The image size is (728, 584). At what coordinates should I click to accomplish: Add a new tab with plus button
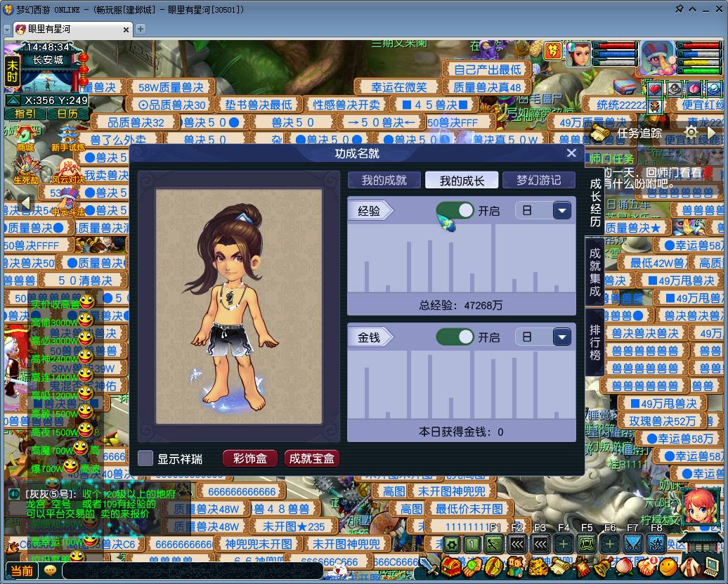pyautogui.click(x=141, y=29)
